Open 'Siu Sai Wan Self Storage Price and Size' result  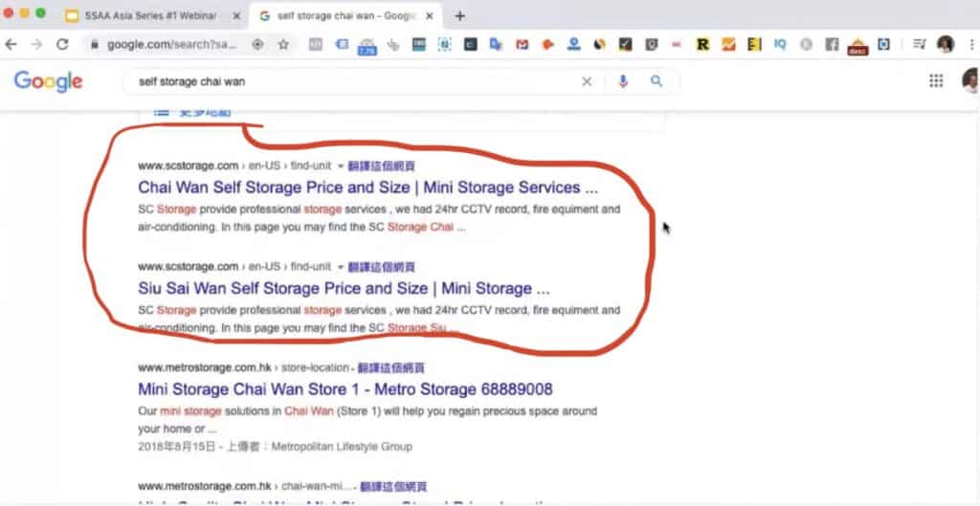click(344, 289)
